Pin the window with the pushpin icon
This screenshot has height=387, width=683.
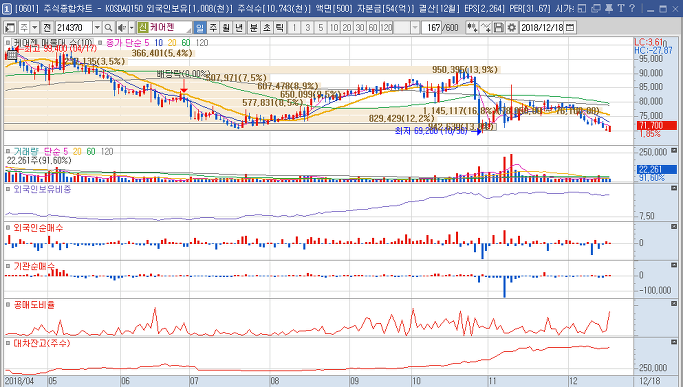click(x=609, y=8)
